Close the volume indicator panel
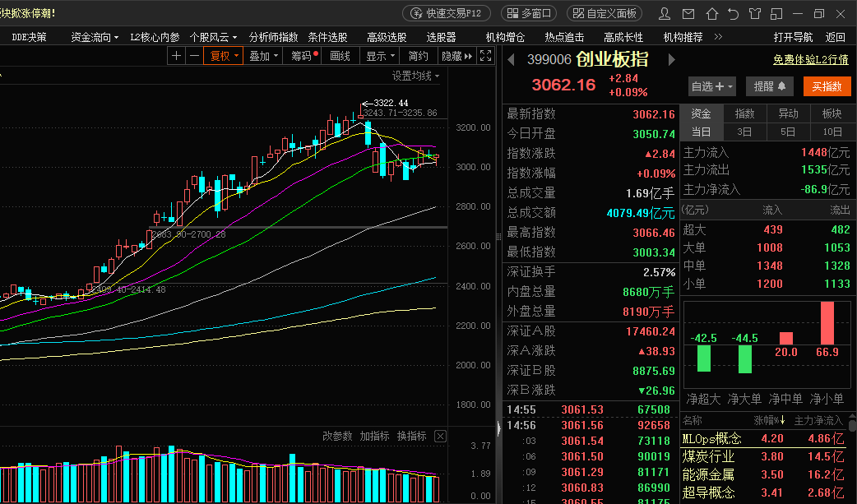 pos(440,437)
